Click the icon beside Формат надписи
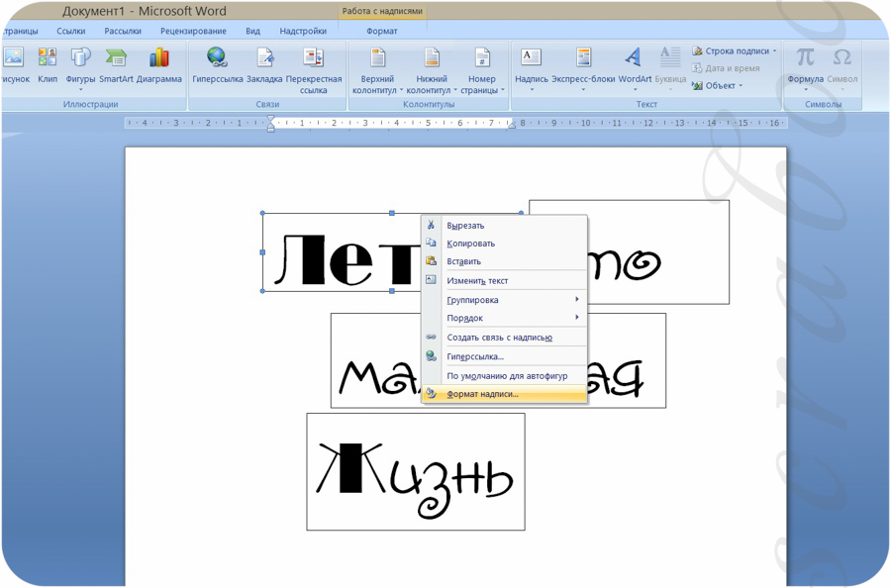The height and width of the screenshot is (588, 891). pos(432,394)
